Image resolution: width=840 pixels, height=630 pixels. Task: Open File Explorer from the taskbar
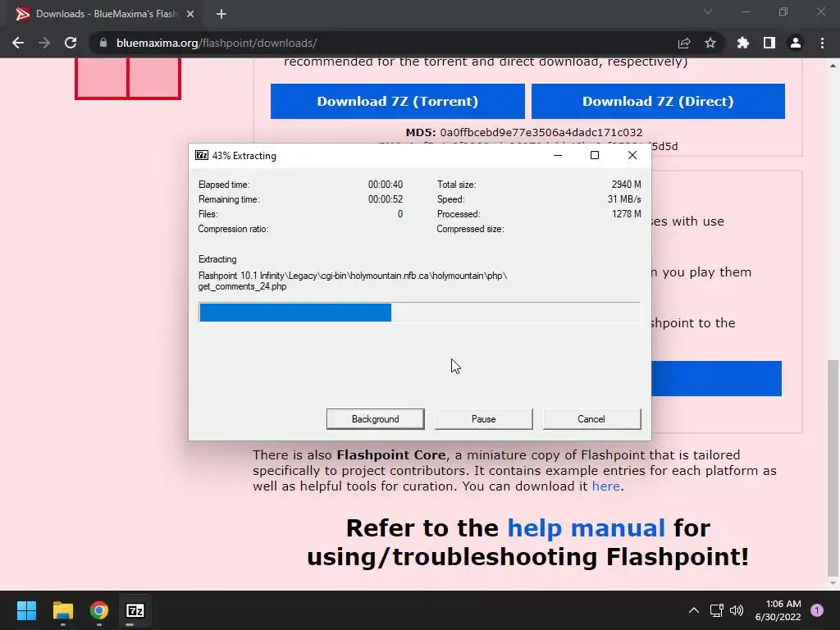click(x=62, y=610)
